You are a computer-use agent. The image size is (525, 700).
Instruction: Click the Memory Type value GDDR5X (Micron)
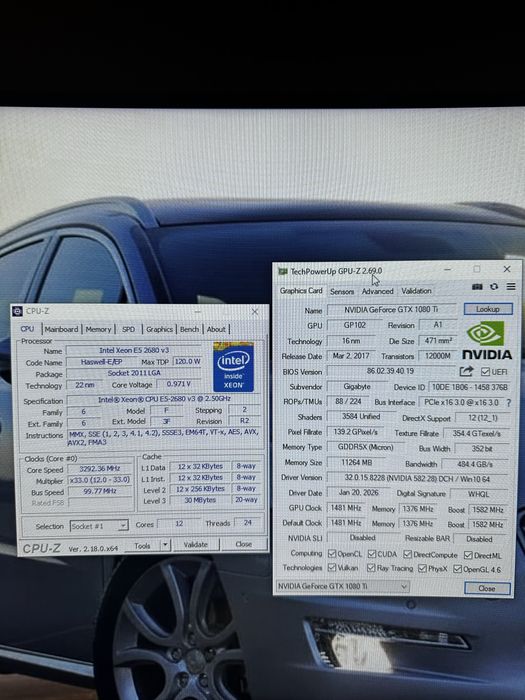pyautogui.click(x=366, y=447)
